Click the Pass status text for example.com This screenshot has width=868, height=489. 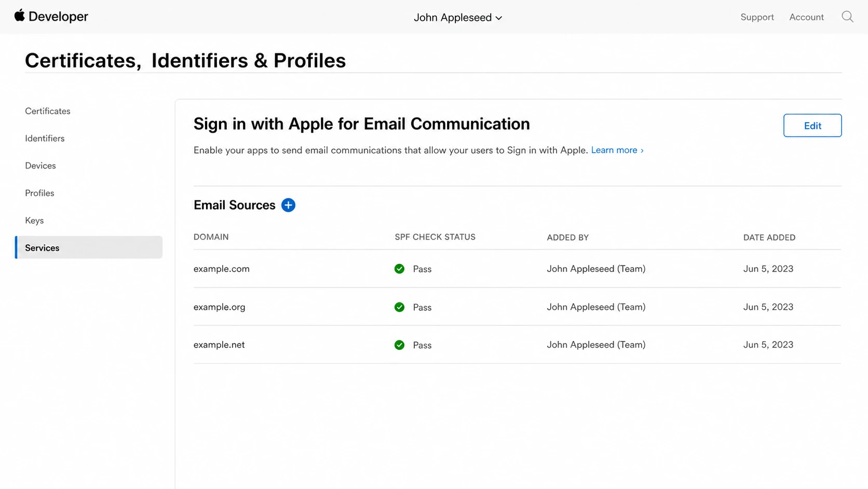point(422,269)
